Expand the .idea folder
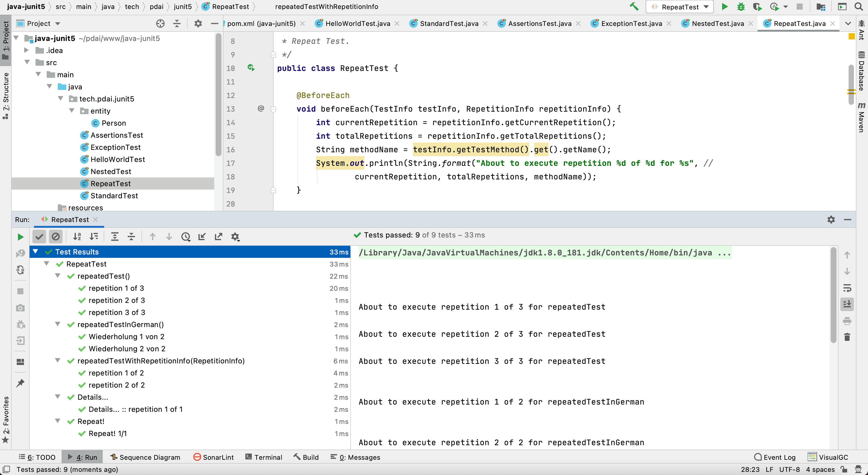The width and height of the screenshot is (868, 475). pyautogui.click(x=26, y=50)
